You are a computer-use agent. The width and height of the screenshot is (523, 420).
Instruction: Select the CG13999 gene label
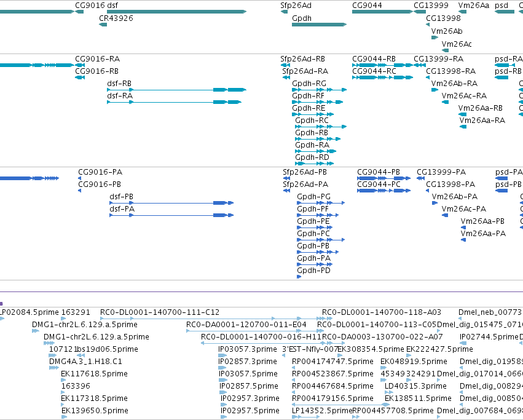coord(431,6)
